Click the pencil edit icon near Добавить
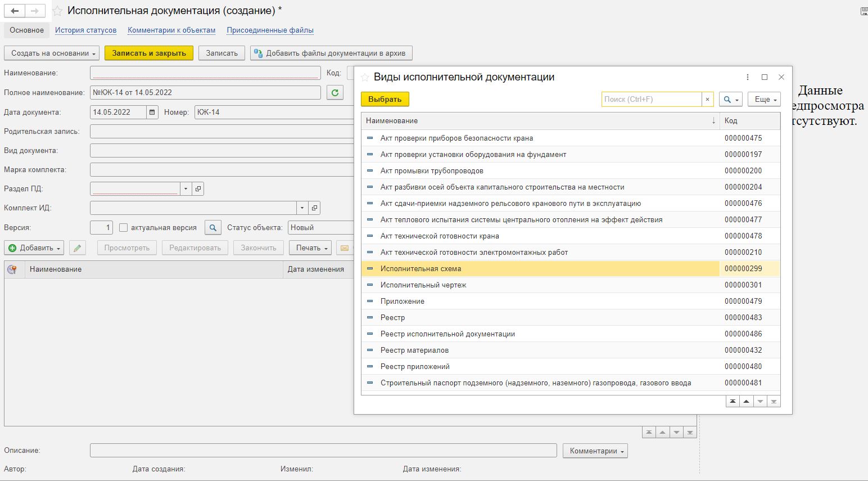 click(x=78, y=248)
